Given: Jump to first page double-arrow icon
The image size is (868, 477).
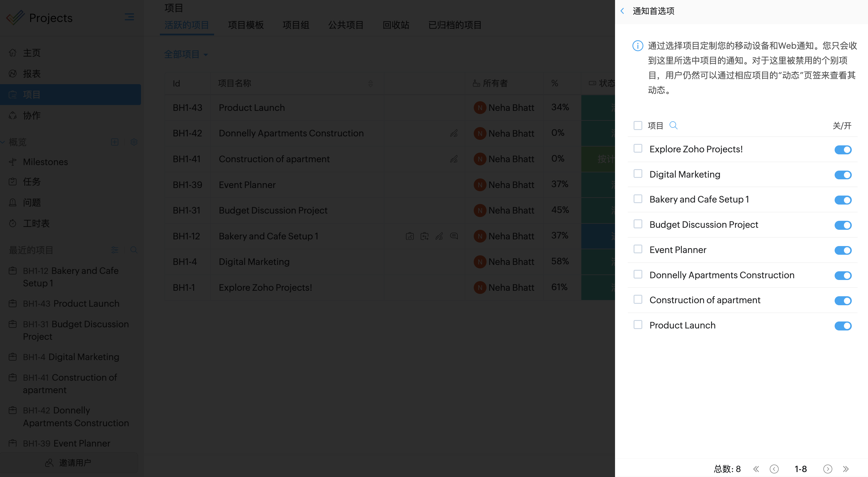Looking at the screenshot, I should 756,469.
